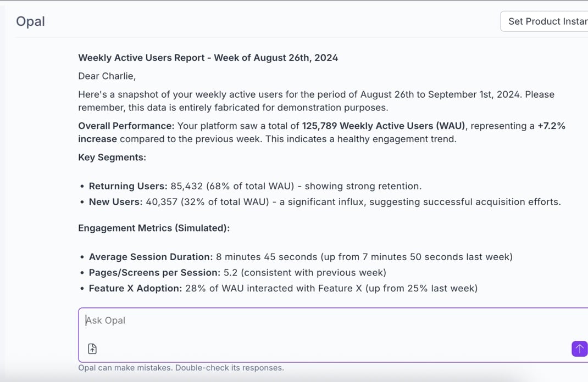Click the +7.2% increase text

551,126
